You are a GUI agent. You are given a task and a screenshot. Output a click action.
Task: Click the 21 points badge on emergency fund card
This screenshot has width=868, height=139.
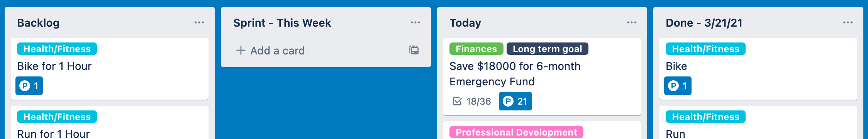[x=515, y=101]
